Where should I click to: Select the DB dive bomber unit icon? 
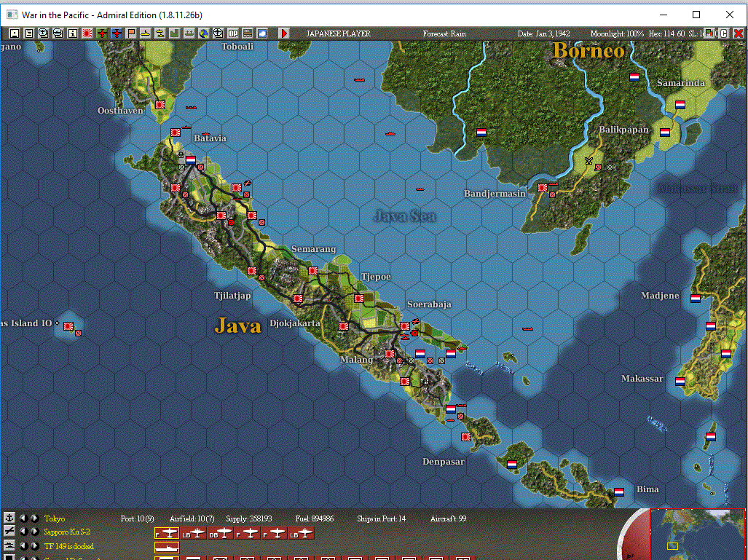[221, 533]
